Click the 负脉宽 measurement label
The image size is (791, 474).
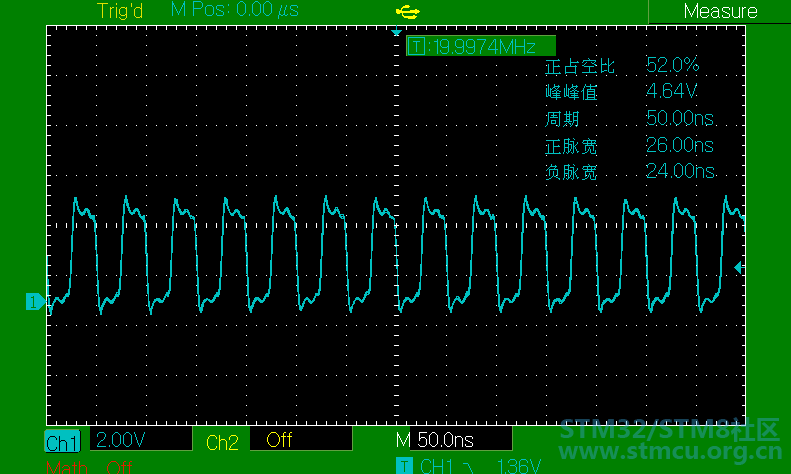572,172
